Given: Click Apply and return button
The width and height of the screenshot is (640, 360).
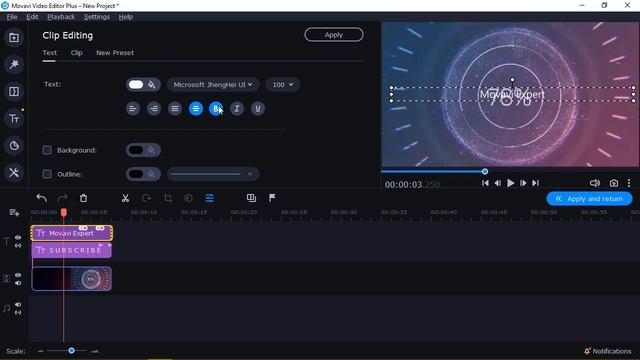Looking at the screenshot, I should click(x=589, y=199).
